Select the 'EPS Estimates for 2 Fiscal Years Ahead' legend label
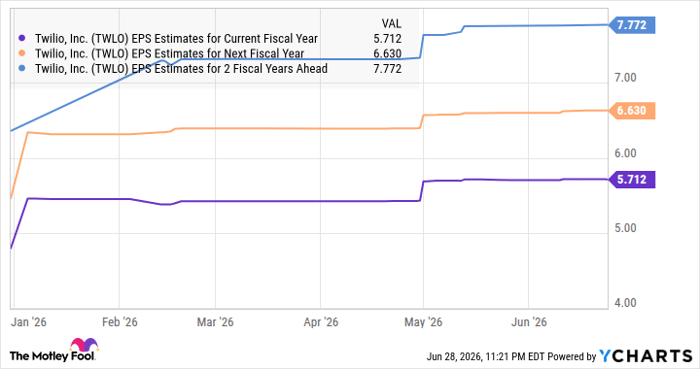Image resolution: width=700 pixels, height=369 pixels. 181,69
